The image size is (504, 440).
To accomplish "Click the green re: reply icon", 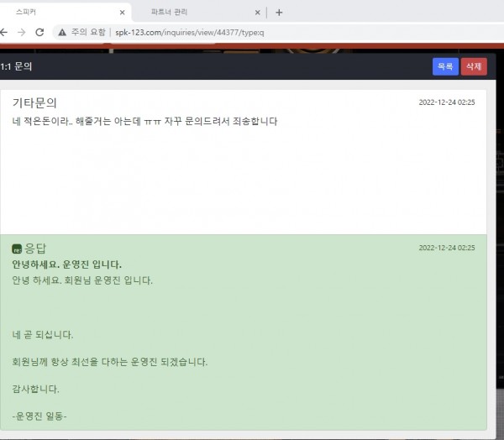I will click(17, 249).
